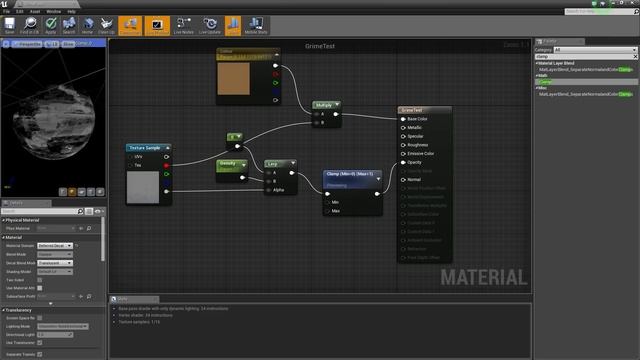Toggle the Live Preview toolbar button

[157, 25]
